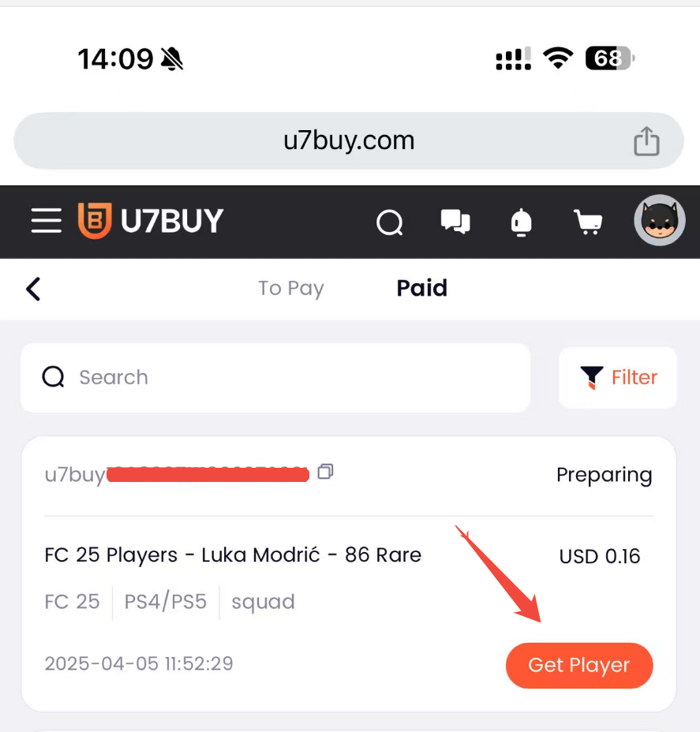The height and width of the screenshot is (732, 700).
Task: Open search via header magnifier icon
Action: coord(390,222)
